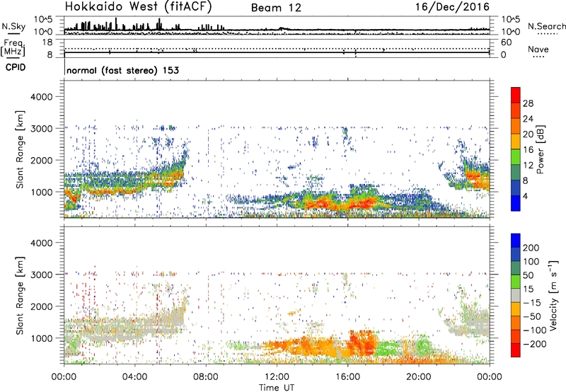Click the '4' tick on power colorbar

pyautogui.click(x=525, y=196)
